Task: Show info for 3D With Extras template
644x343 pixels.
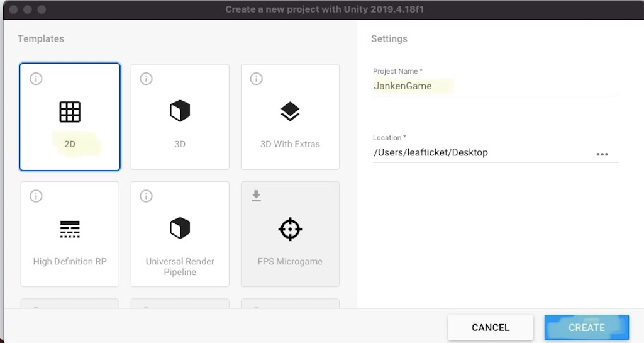Action: click(256, 79)
